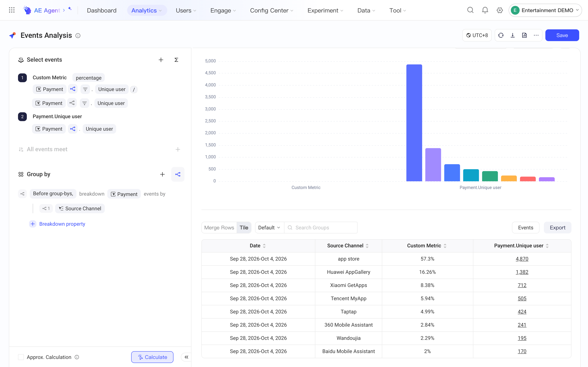The height and width of the screenshot is (367, 588).
Task: Open the app grid launcher icon
Action: 12,10
